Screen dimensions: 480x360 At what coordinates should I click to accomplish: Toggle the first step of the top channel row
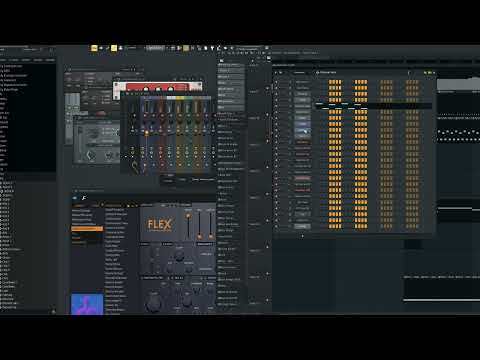(330, 82)
